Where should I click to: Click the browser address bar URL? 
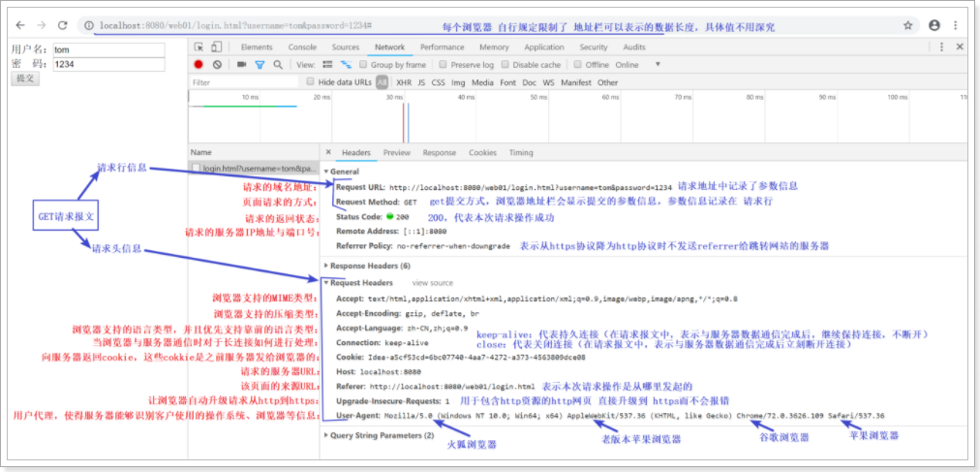(x=236, y=25)
